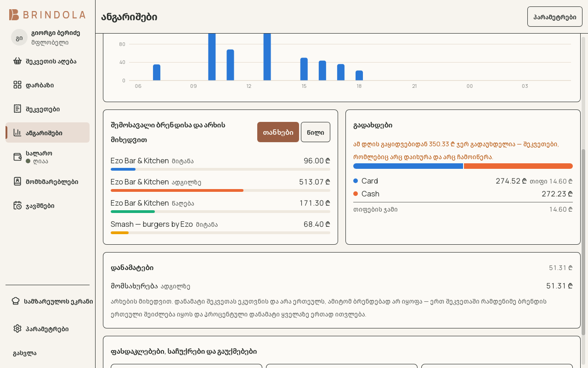Open მომხმარებლები in the sidebar
Image resolution: width=588 pixels, height=368 pixels.
coord(47,182)
